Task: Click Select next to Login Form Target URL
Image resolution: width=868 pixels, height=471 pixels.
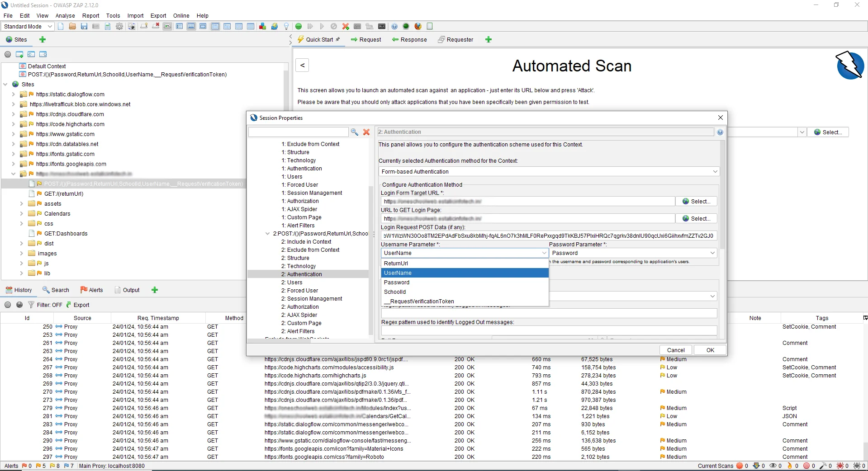Action: point(696,201)
